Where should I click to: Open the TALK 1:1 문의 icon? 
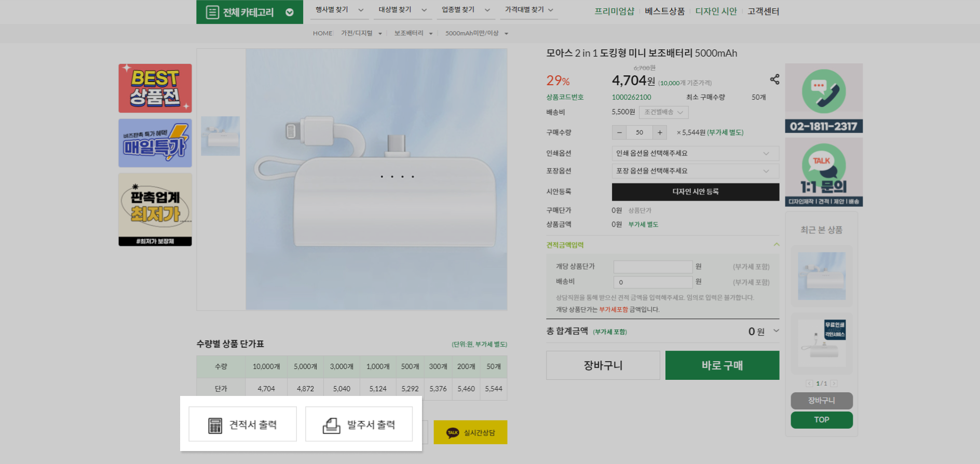pos(824,172)
